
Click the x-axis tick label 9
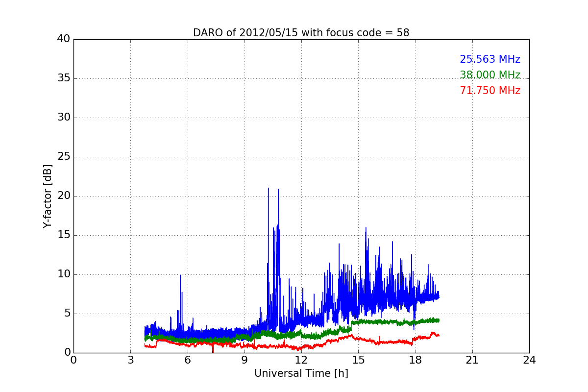[245, 360]
